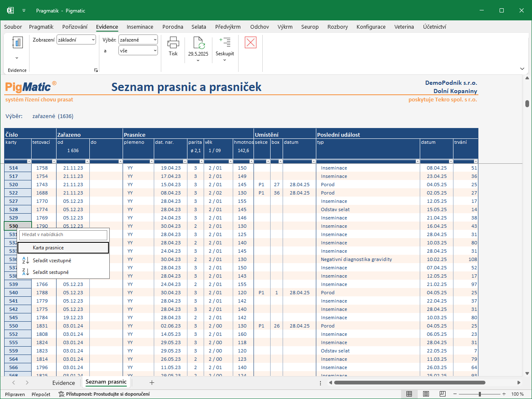
Task: Switch to Page Layout view icon
Action: coord(426,394)
